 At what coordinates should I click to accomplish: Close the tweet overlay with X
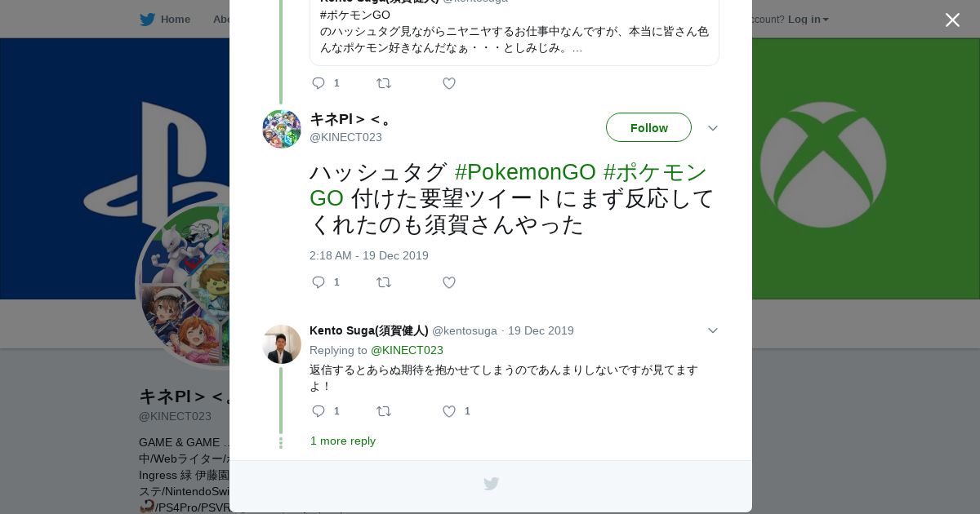pyautogui.click(x=952, y=20)
